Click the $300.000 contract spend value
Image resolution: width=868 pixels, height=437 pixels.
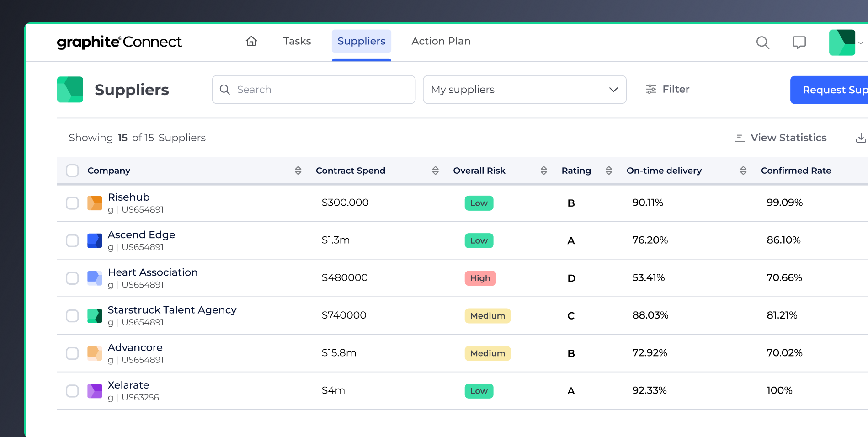pyautogui.click(x=345, y=203)
